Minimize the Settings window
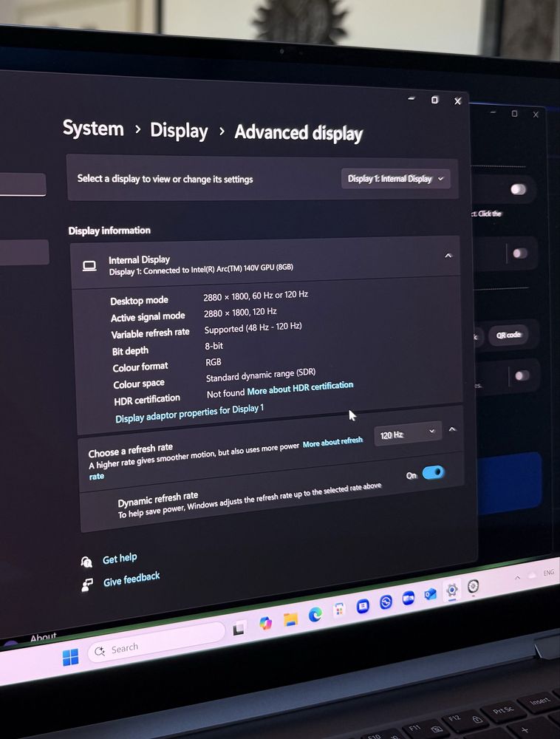 412,98
